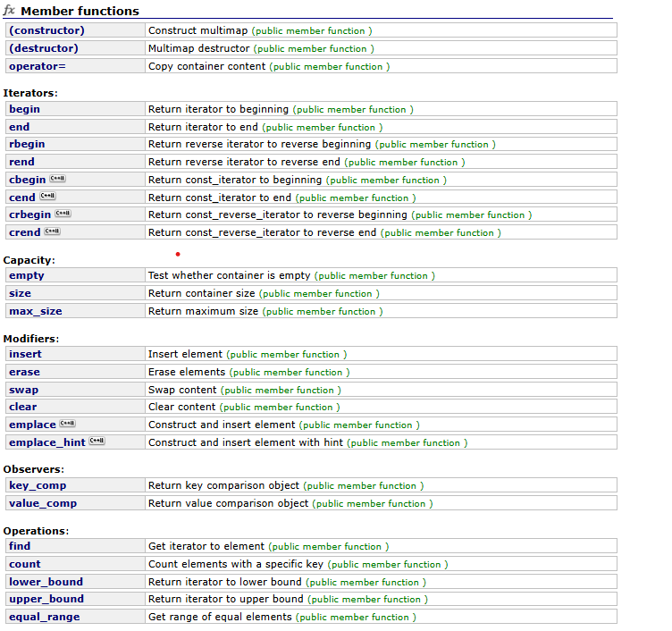Click the C++11 badge next to emplace
The height and width of the screenshot is (631, 672).
coord(67,424)
